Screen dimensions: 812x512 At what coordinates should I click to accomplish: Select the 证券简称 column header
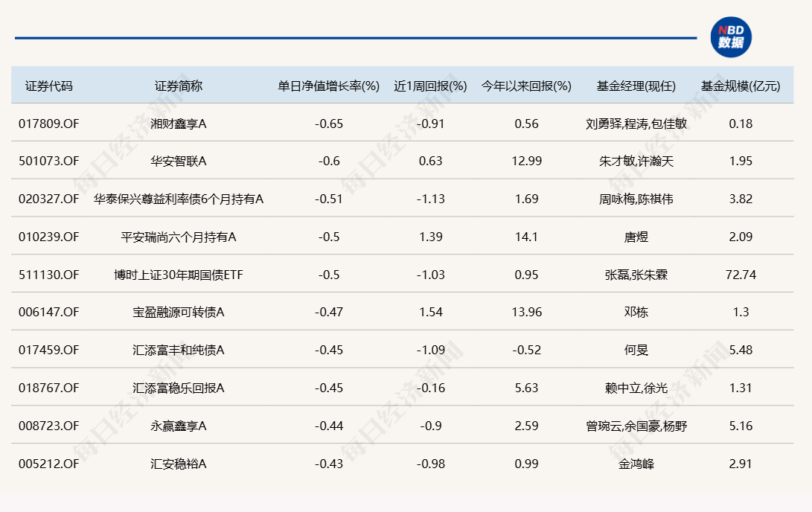click(178, 86)
